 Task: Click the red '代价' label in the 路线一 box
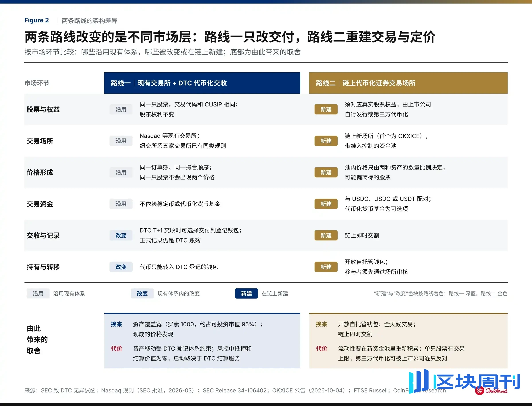(x=116, y=349)
